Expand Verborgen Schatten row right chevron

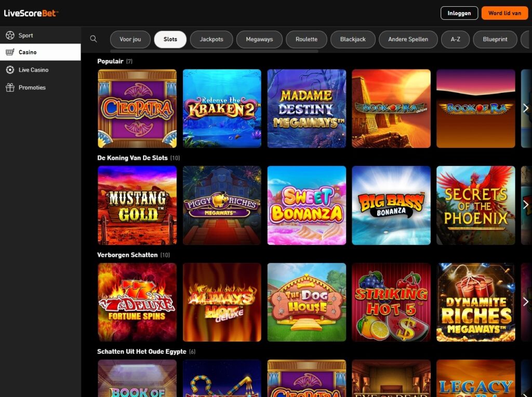(x=526, y=302)
